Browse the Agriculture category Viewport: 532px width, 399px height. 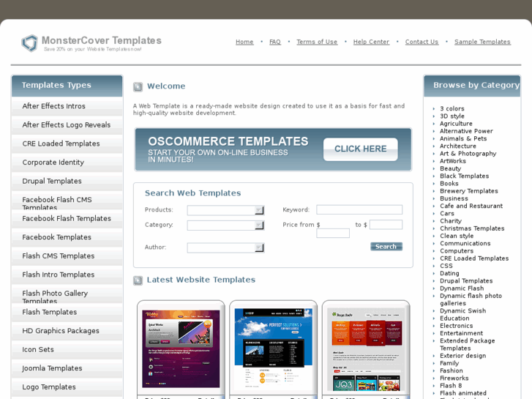[456, 124]
